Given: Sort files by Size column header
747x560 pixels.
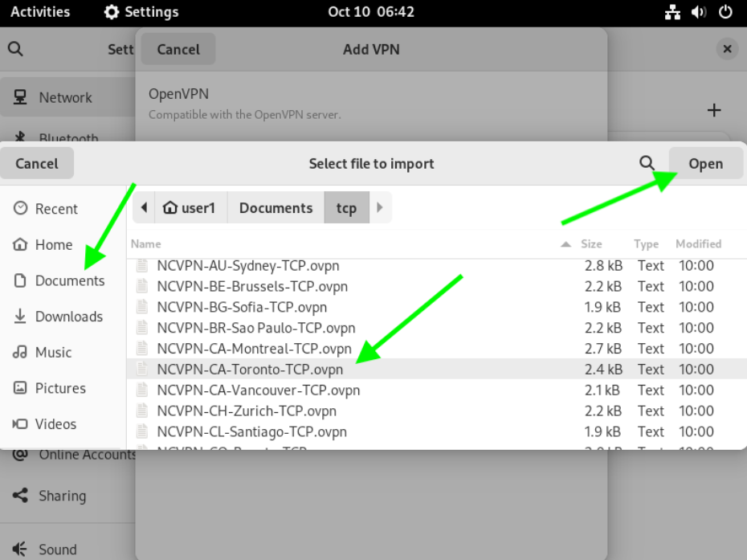Looking at the screenshot, I should tap(591, 244).
